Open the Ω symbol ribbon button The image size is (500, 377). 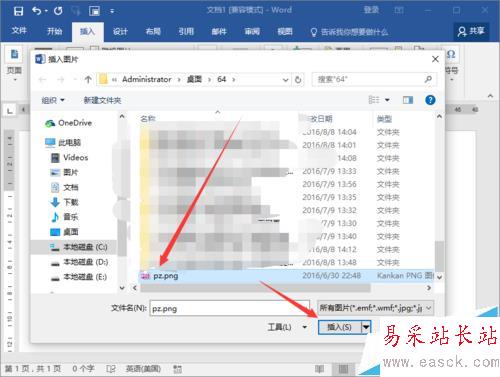click(451, 63)
